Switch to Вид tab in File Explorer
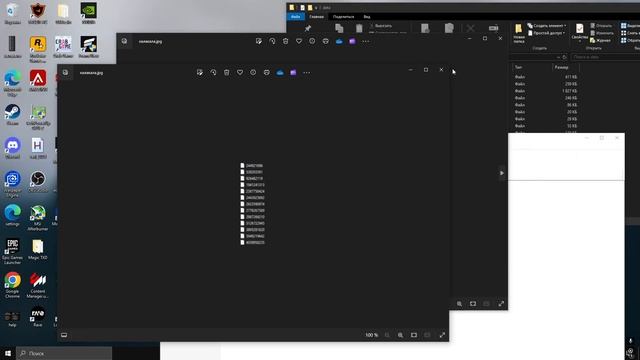 click(367, 17)
